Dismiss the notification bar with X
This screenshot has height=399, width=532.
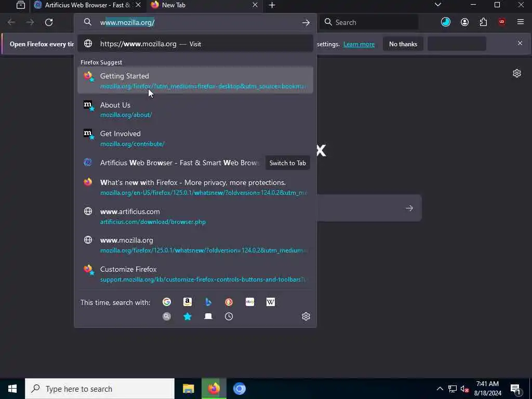(x=520, y=44)
